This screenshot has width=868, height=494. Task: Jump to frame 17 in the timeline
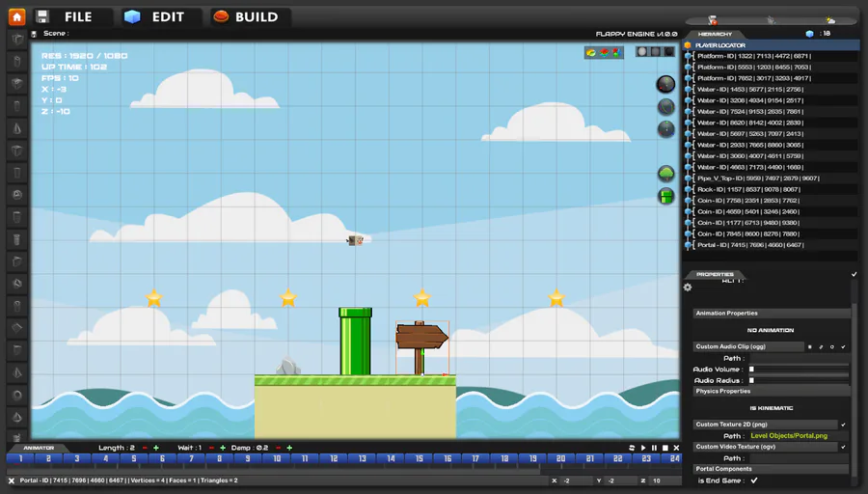[475, 458]
